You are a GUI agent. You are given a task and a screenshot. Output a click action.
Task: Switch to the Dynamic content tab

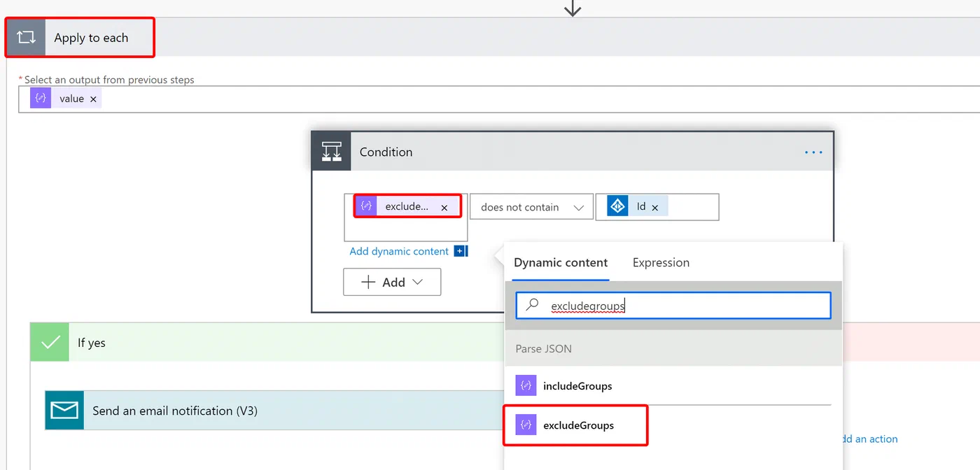(x=561, y=263)
